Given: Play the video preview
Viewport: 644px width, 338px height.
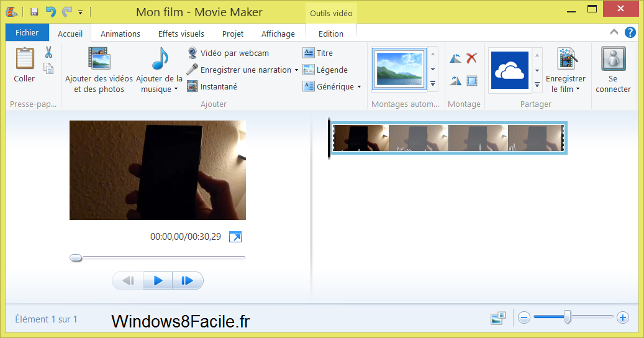Looking at the screenshot, I should coord(158,281).
